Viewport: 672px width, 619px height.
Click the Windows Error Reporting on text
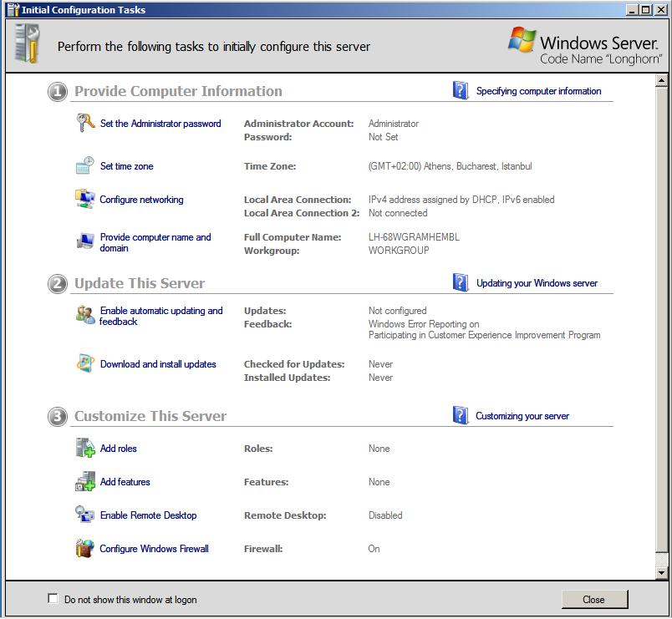(424, 324)
